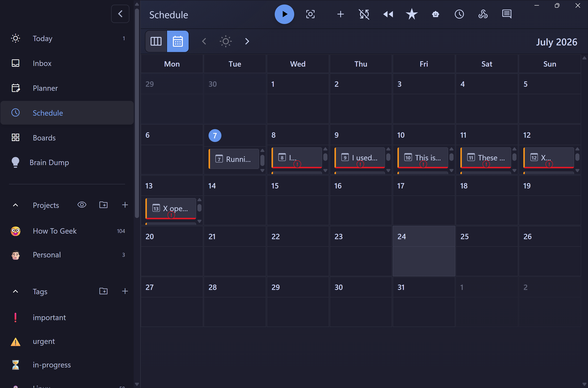Image resolution: width=588 pixels, height=388 pixels.
Task: Open Personal project
Action: click(x=67, y=255)
